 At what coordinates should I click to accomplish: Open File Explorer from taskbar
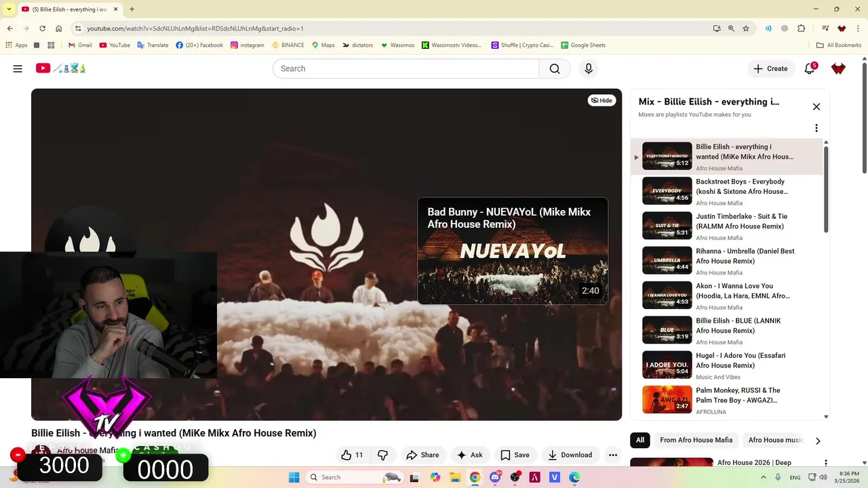coord(455,477)
